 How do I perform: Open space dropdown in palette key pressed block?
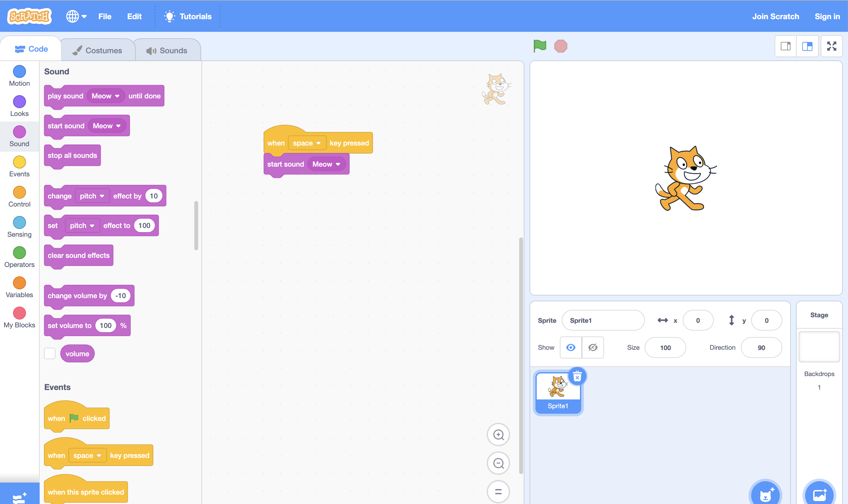[x=87, y=455]
